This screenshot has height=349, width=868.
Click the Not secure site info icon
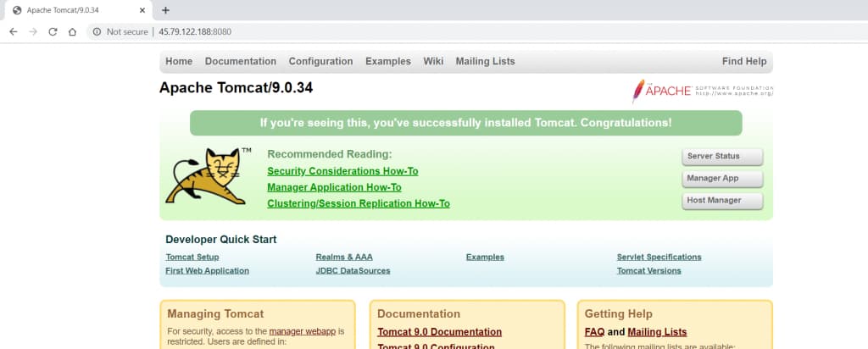(x=97, y=32)
